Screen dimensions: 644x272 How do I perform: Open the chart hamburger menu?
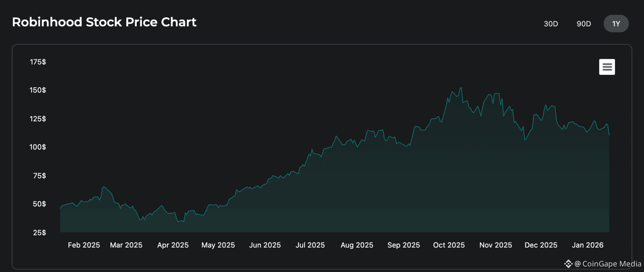click(x=607, y=67)
